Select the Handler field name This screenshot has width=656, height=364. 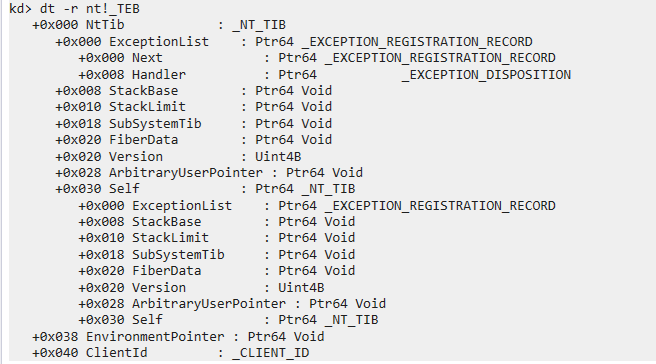(159, 75)
